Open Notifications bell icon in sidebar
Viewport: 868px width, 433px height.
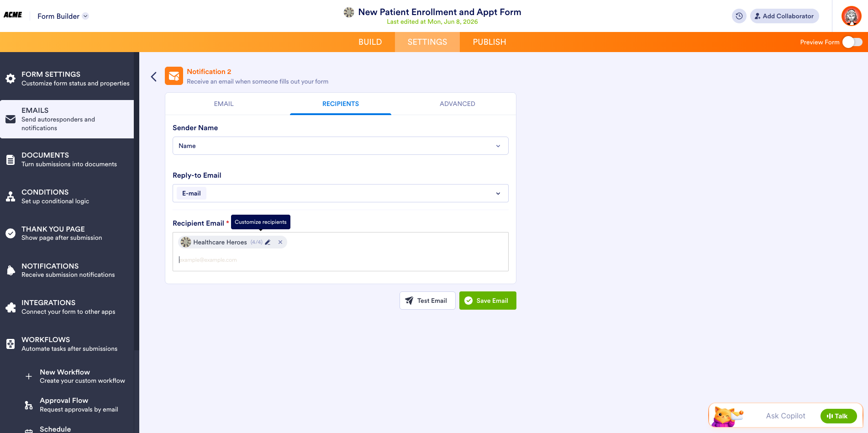[11, 270]
